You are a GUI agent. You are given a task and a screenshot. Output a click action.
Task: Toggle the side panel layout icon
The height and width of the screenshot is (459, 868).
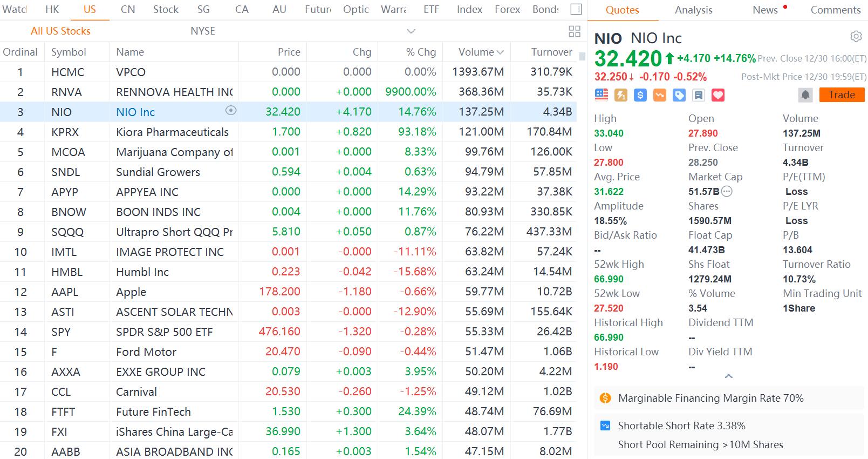pyautogui.click(x=576, y=9)
